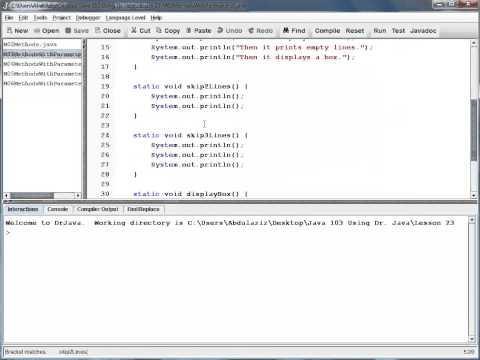The width and height of the screenshot is (480, 360).
Task: Click the line 30 displayBox method declaration
Action: (x=190, y=194)
